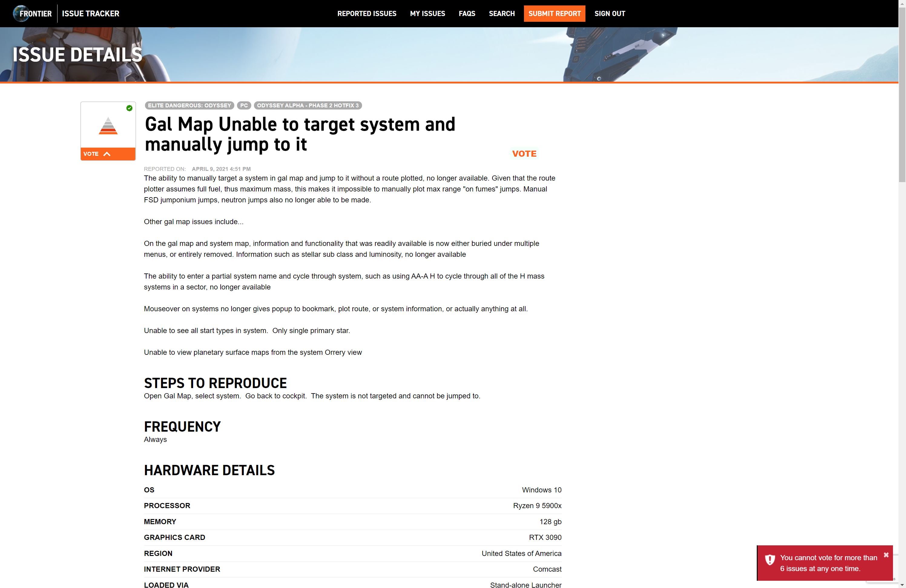This screenshot has height=588, width=906.
Task: Sign out of the account
Action: 609,14
